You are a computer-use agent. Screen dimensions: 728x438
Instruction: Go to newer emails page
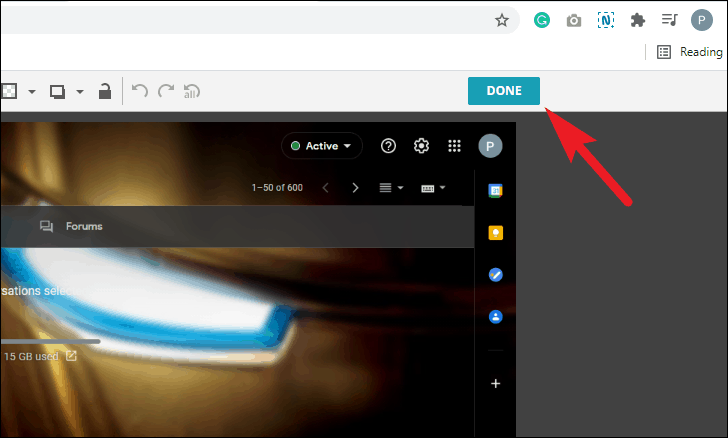325,188
